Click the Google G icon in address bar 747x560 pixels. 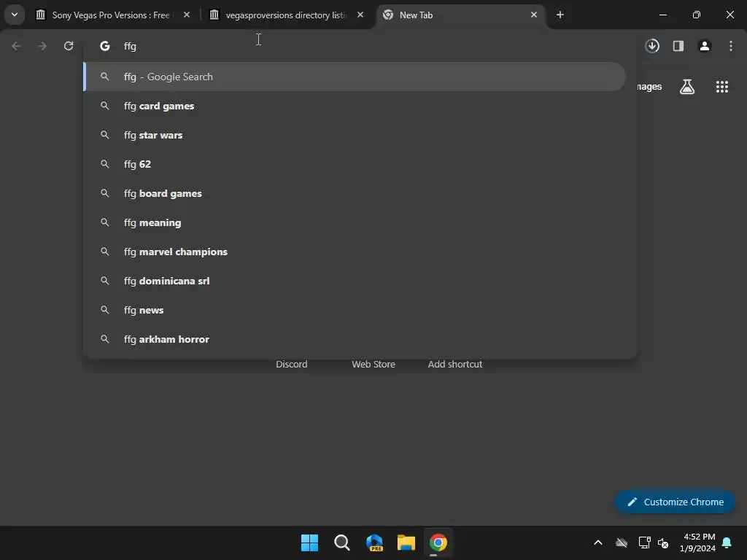tap(105, 46)
